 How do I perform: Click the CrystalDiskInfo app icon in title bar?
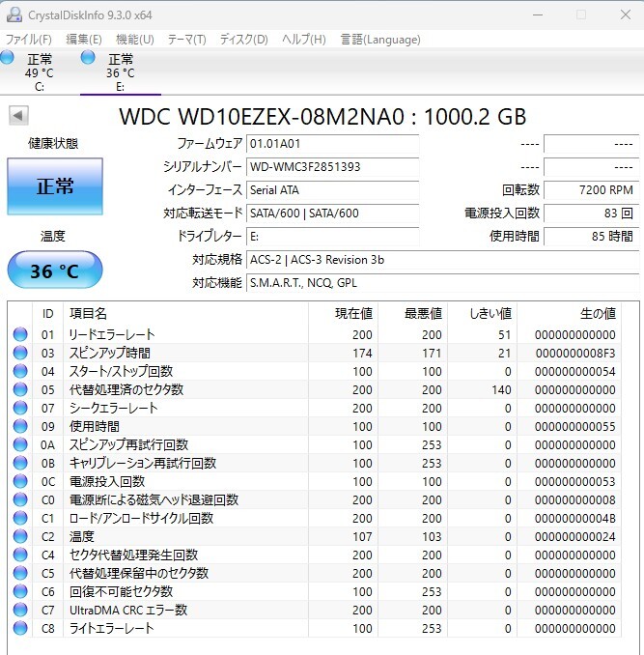pos(14,15)
